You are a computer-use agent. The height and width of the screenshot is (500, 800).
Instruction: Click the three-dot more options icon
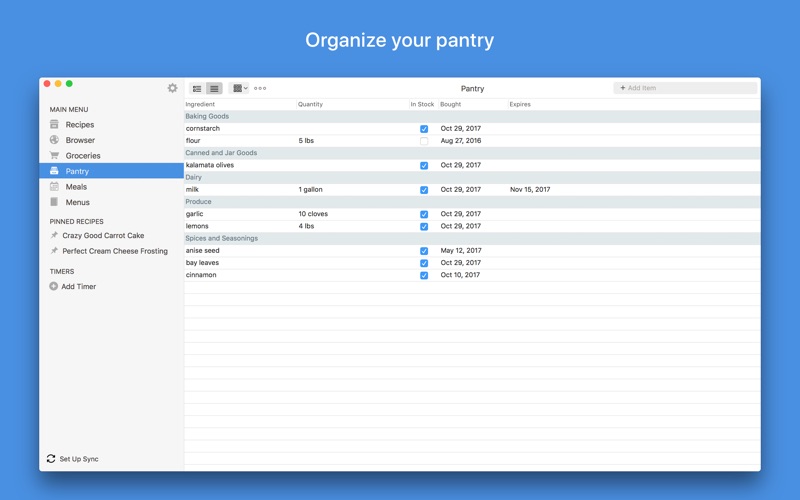click(x=260, y=89)
